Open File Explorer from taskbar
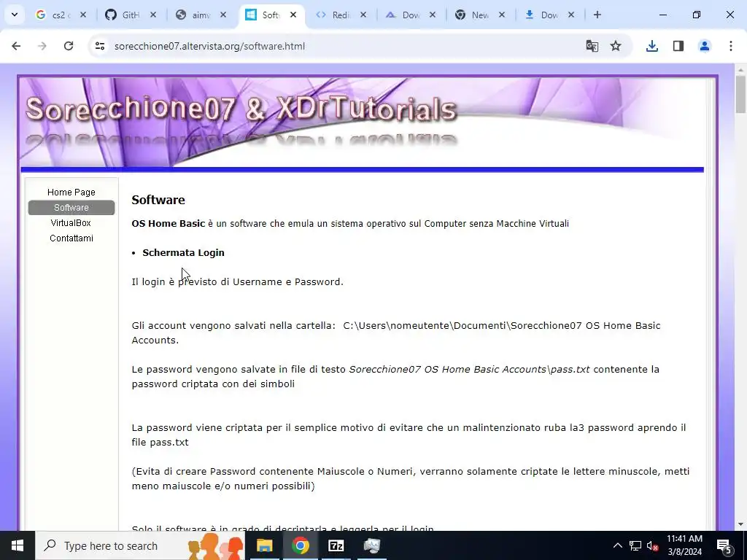The width and height of the screenshot is (747, 560). 264,545
